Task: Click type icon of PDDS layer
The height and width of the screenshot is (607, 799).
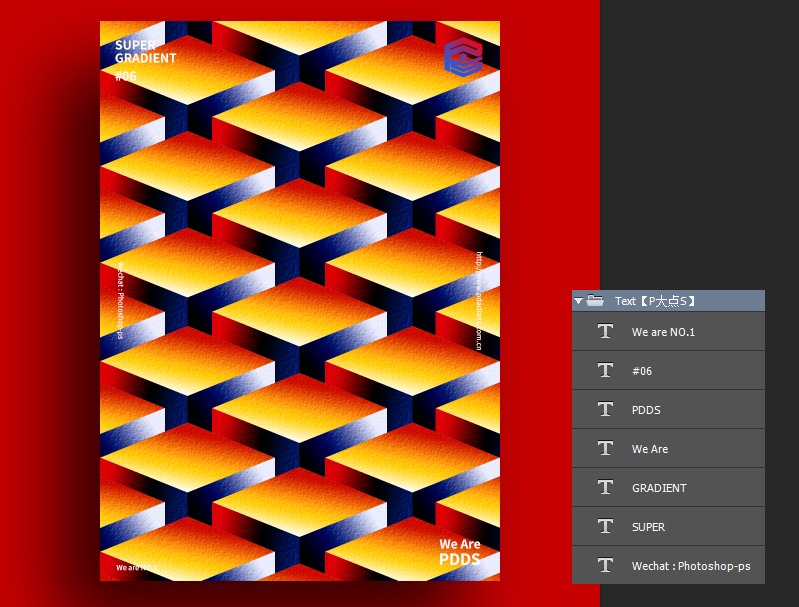Action: [605, 409]
